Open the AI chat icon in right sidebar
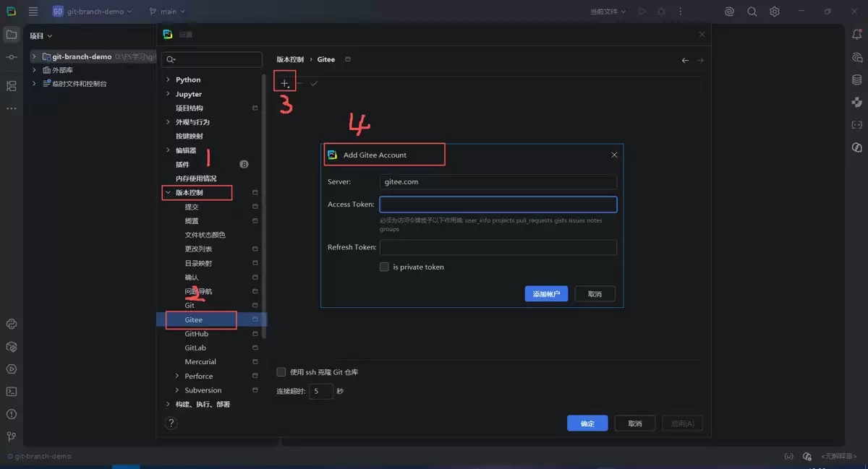This screenshot has height=469, width=868. coord(857,57)
